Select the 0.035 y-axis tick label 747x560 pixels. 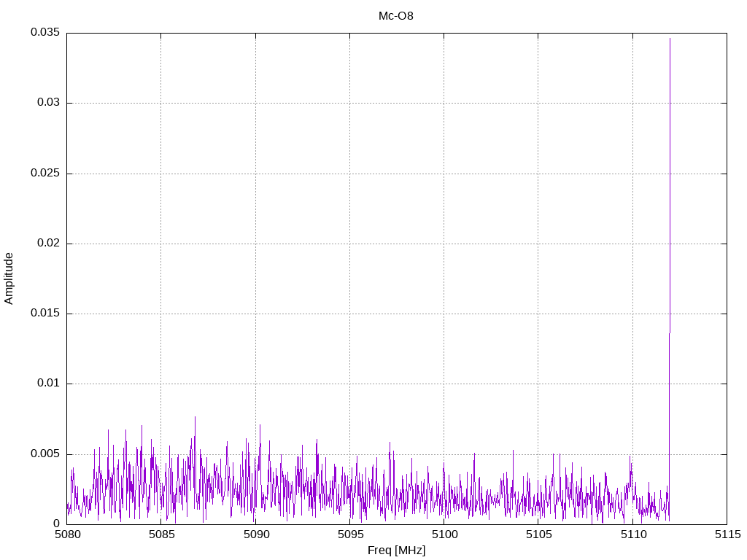(44, 33)
